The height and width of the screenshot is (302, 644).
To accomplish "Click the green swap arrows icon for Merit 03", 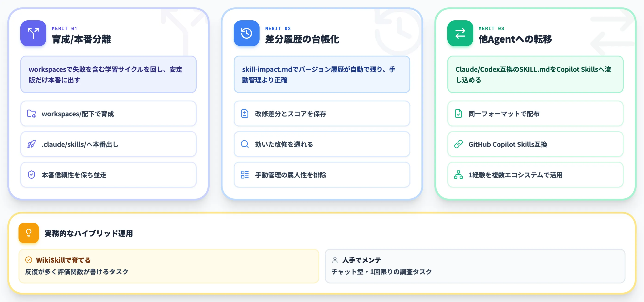I will click(x=460, y=33).
